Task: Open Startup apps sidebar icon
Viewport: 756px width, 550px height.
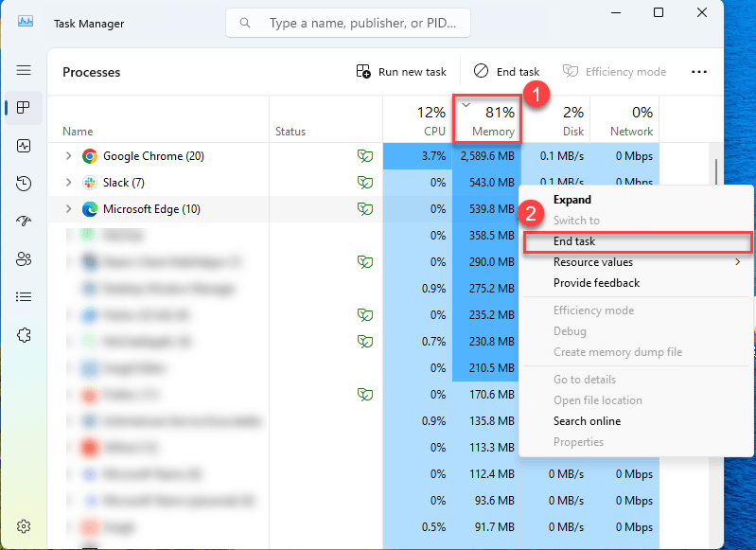Action: pyautogui.click(x=24, y=221)
